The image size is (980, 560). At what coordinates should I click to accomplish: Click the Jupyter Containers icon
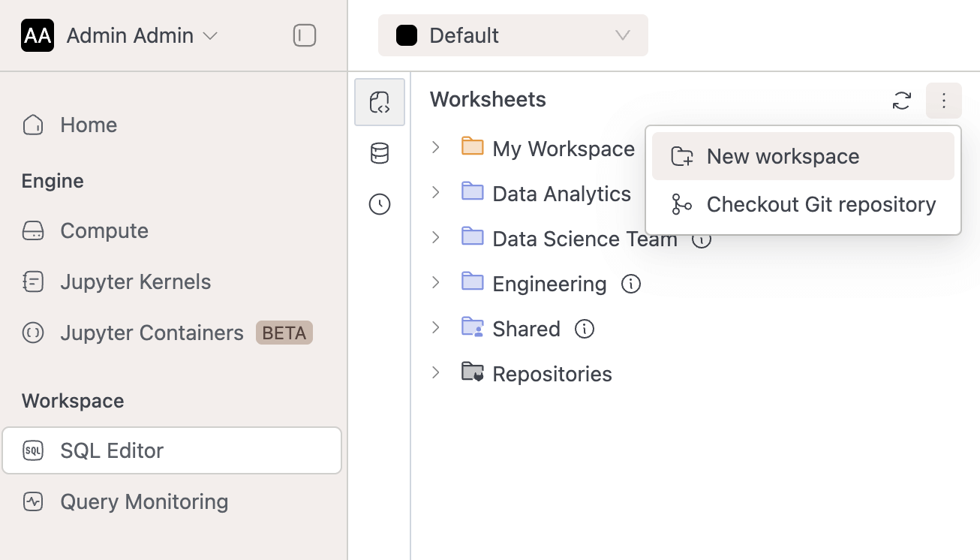[x=33, y=333]
